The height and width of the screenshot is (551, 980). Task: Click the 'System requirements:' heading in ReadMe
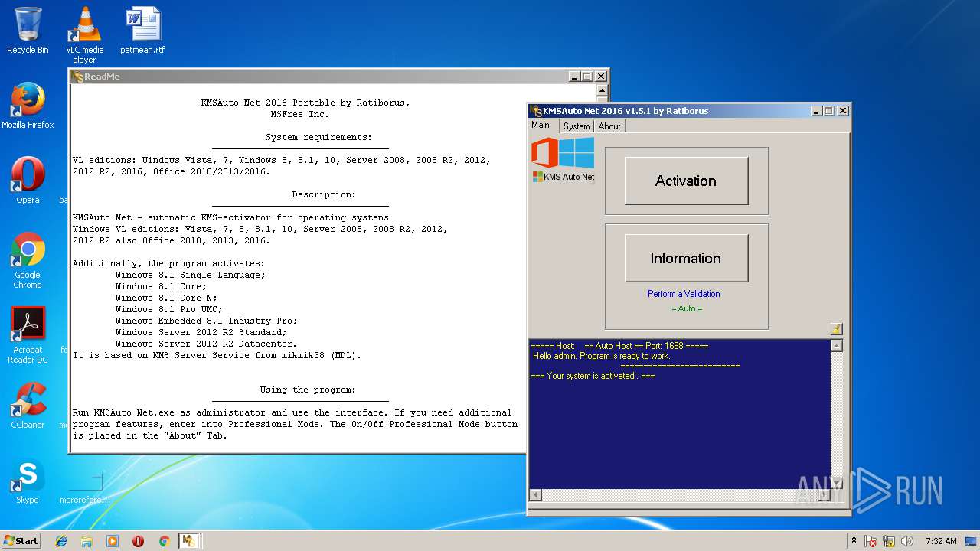(318, 137)
